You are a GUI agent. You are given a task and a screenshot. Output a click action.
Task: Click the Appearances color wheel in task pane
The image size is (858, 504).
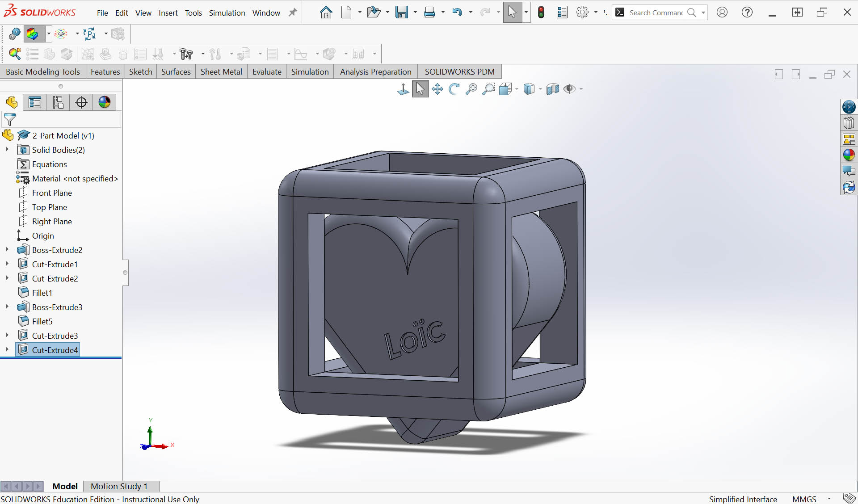(849, 155)
